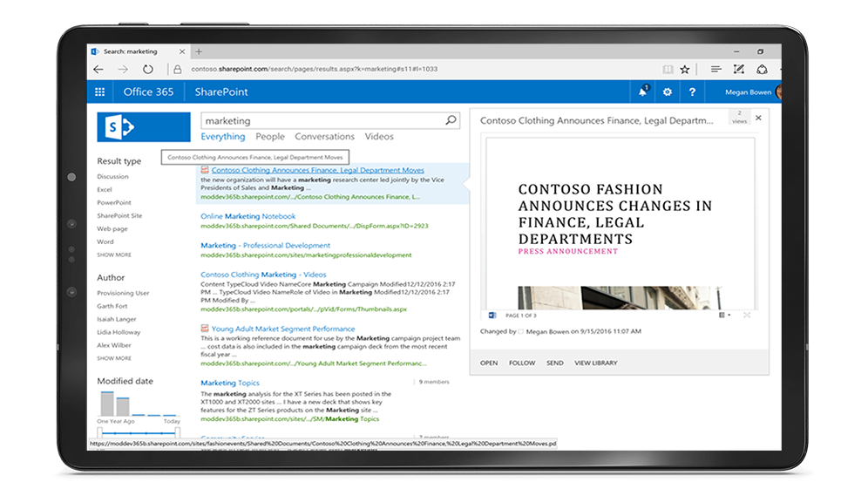Image resolution: width=868 pixels, height=482 pixels.
Task: Click the Modified date range slider track
Action: point(139,432)
